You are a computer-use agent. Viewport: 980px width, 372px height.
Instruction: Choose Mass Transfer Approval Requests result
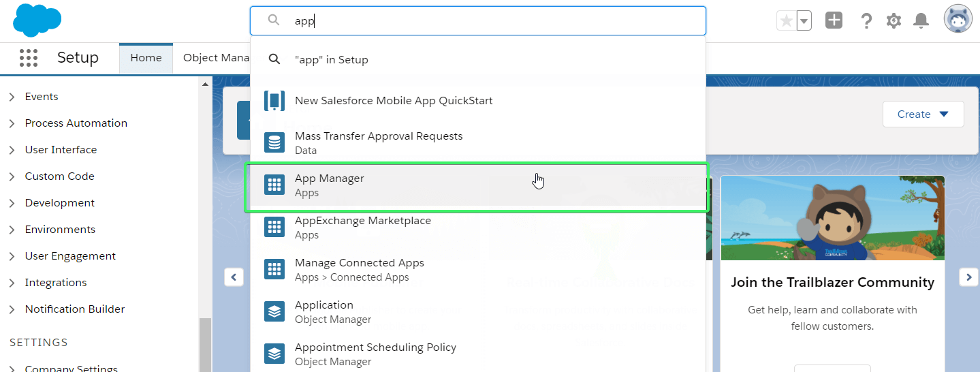[478, 143]
